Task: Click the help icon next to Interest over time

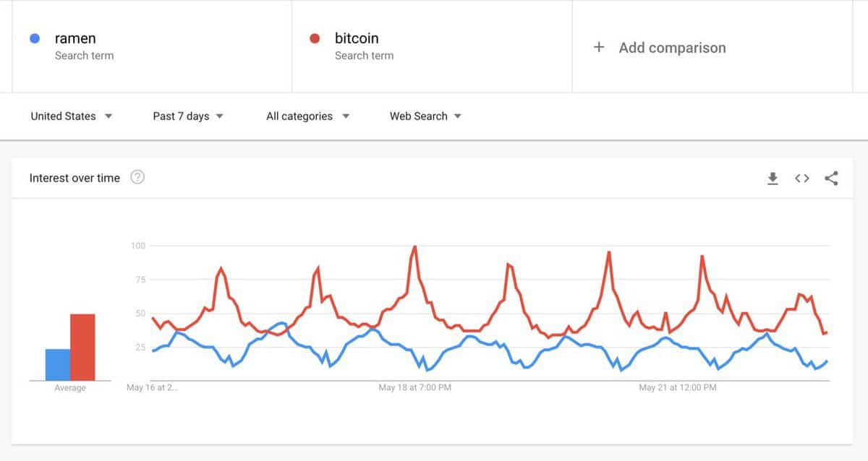Action: tap(137, 176)
